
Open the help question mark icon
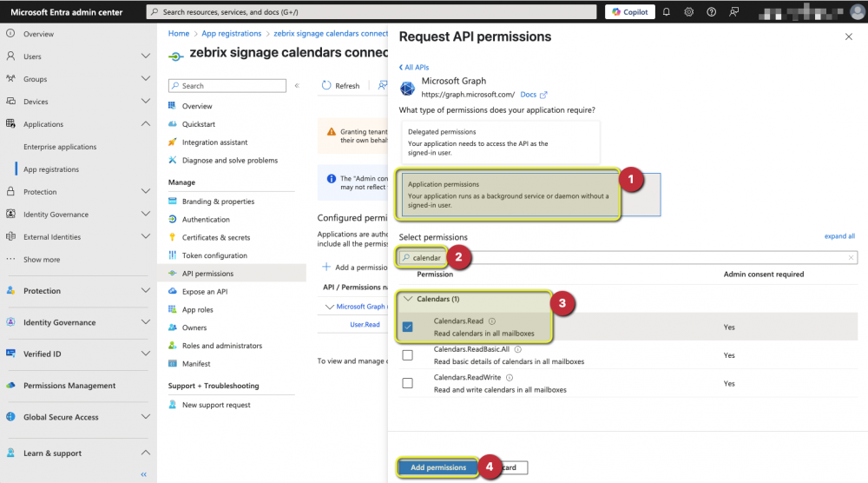[x=712, y=11]
